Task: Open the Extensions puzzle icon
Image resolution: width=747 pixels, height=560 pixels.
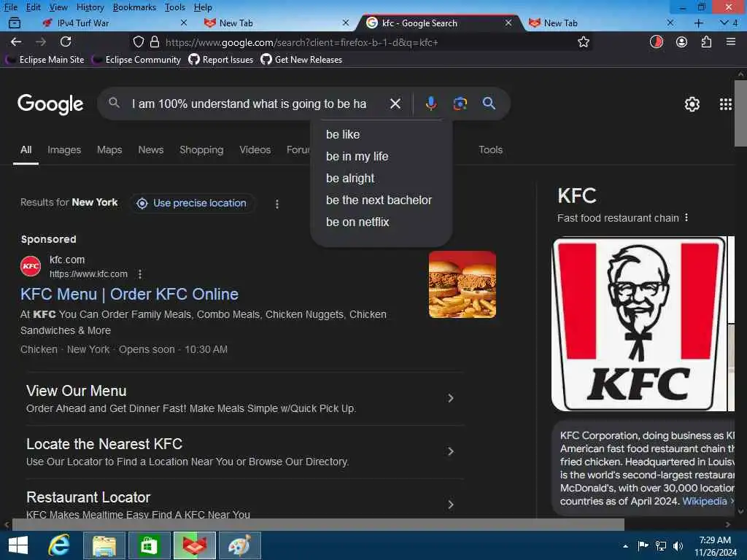Action: point(706,42)
